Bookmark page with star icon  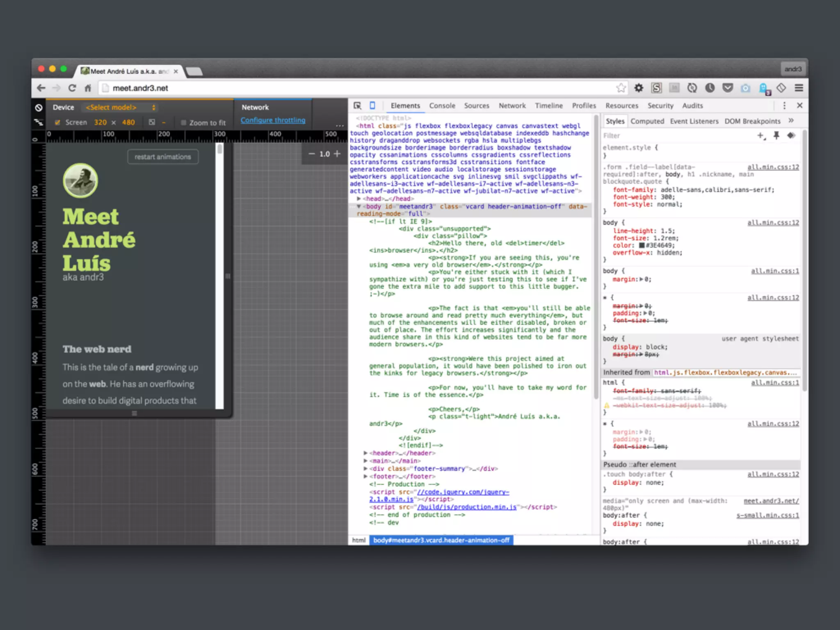[x=621, y=88]
